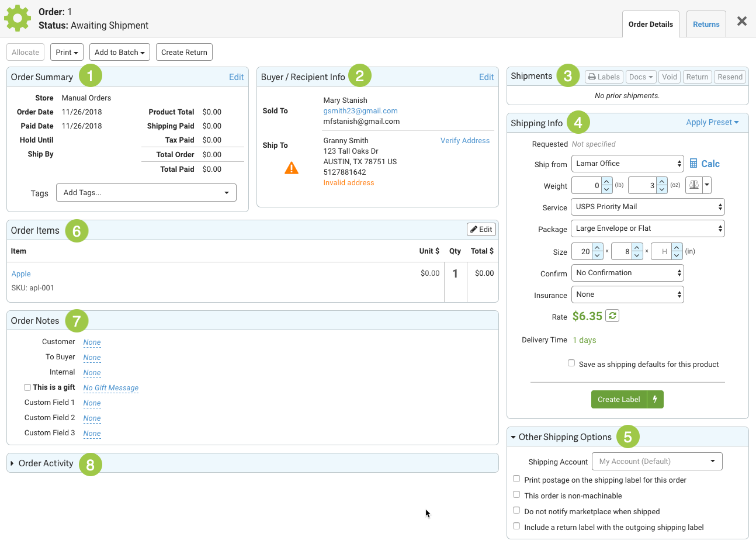Enable Save as shipping defaults for this product
The width and height of the screenshot is (756, 544).
571,363
